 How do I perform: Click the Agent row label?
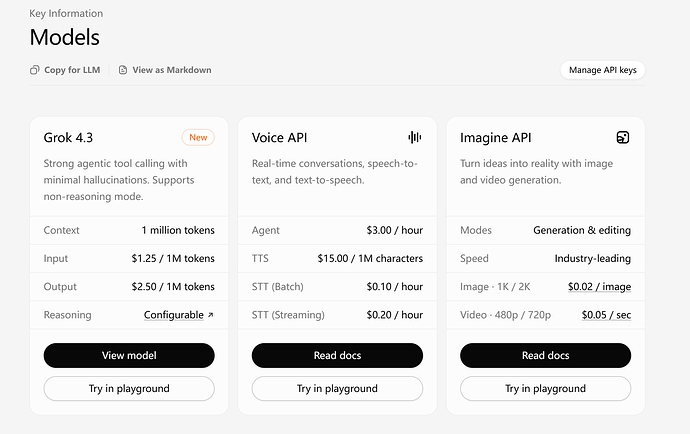[x=265, y=230]
